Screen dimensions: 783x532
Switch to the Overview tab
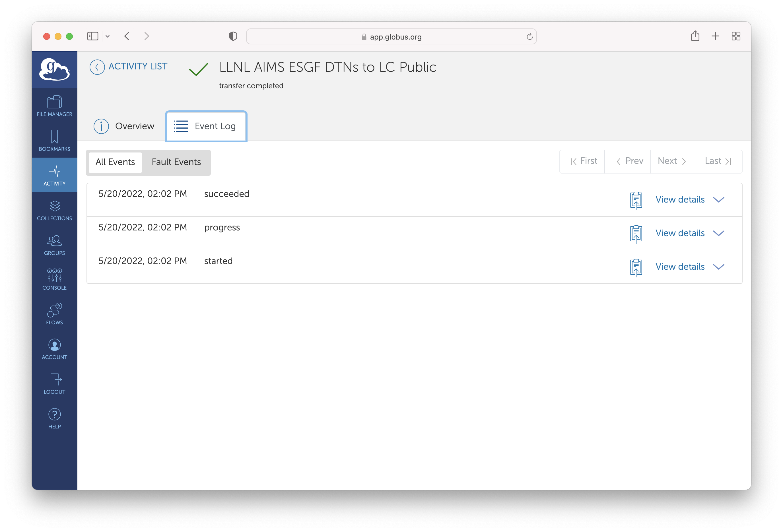(124, 126)
